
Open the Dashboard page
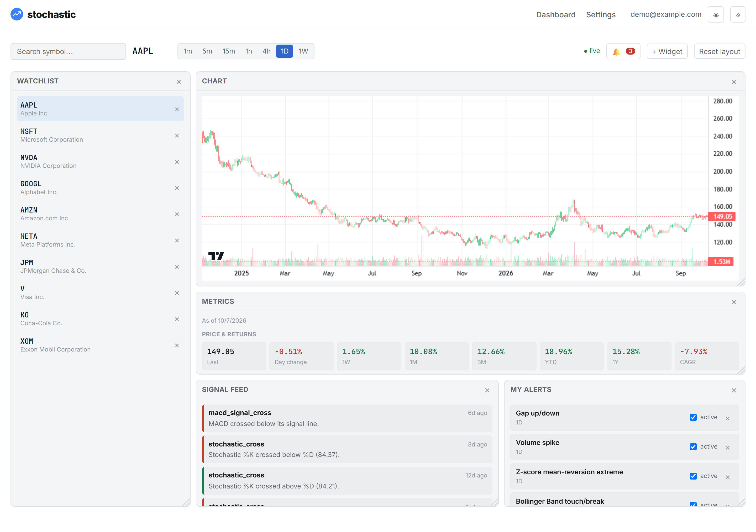point(556,15)
